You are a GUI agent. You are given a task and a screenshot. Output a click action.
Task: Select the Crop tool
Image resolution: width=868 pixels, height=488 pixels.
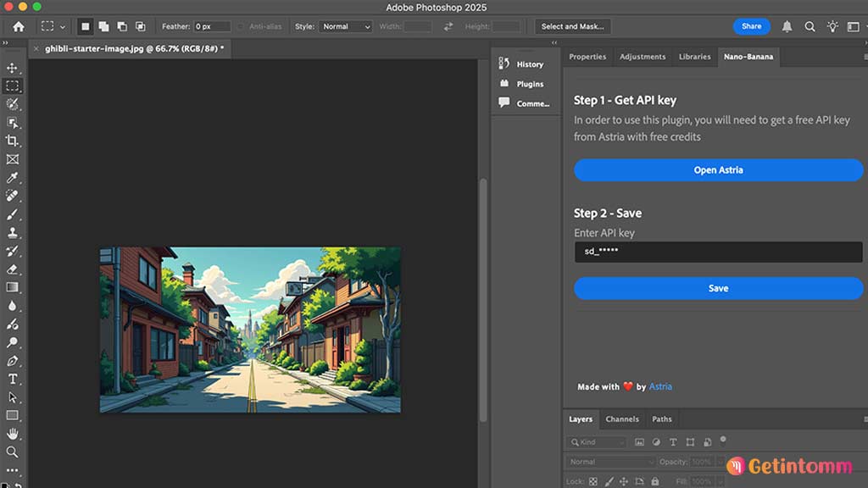[12, 141]
